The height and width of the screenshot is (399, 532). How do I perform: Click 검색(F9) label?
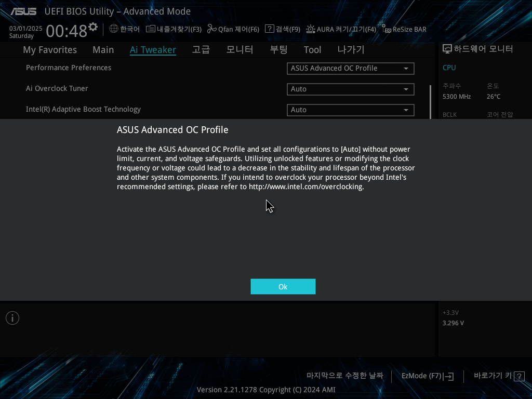[288, 29]
